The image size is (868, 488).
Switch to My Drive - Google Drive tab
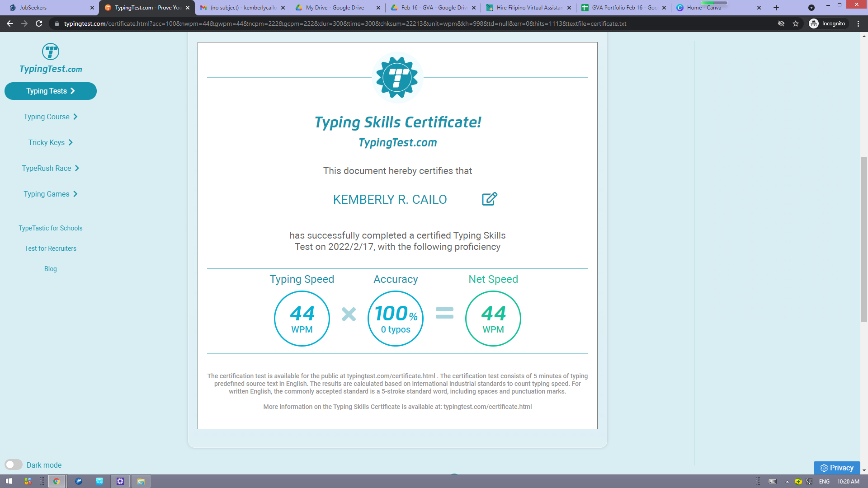pyautogui.click(x=335, y=8)
